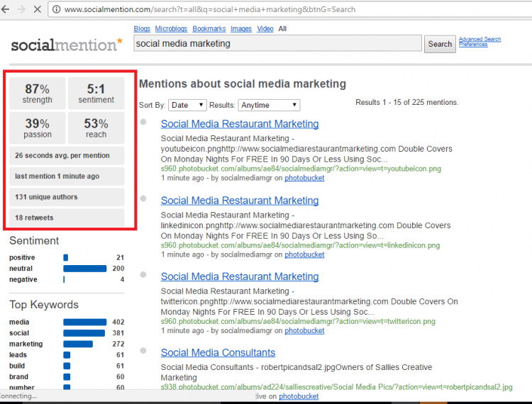Click the 'brand' top keyword
532x404 pixels.
[18, 376]
